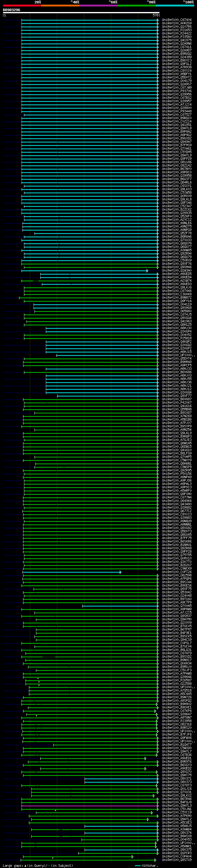
Task: Open hit UniRef100_O24389
Action: 176,57
